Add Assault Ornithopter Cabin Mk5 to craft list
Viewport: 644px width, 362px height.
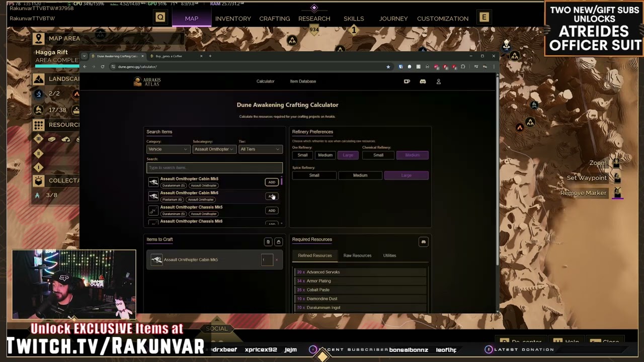pyautogui.click(x=272, y=183)
